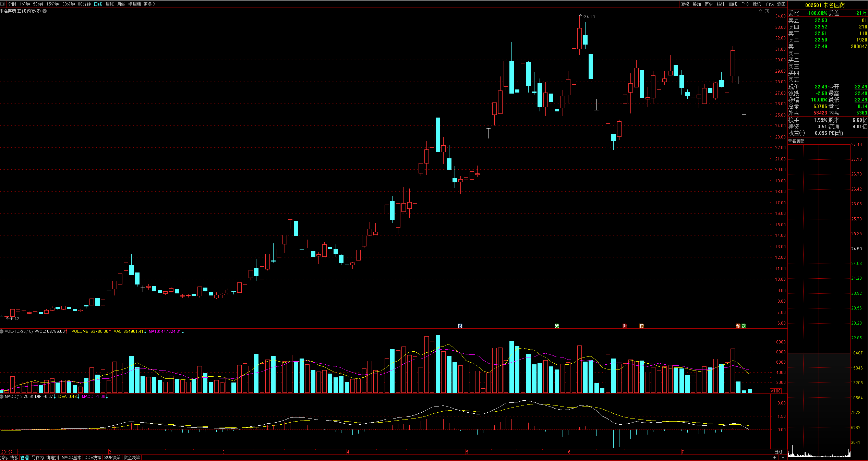The width and height of the screenshot is (868, 461).
Task: Open the 模板 template tab
Action: pos(14,458)
